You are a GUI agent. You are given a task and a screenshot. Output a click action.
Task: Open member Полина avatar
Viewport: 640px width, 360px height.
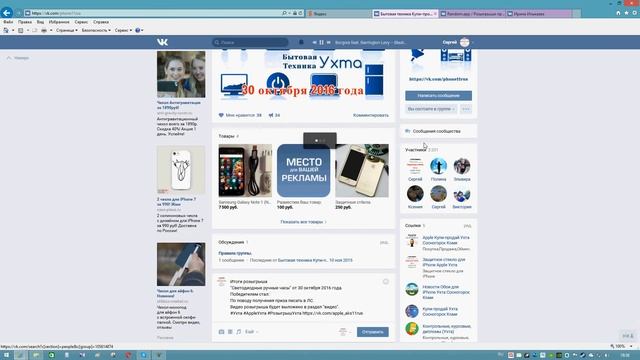(x=438, y=166)
